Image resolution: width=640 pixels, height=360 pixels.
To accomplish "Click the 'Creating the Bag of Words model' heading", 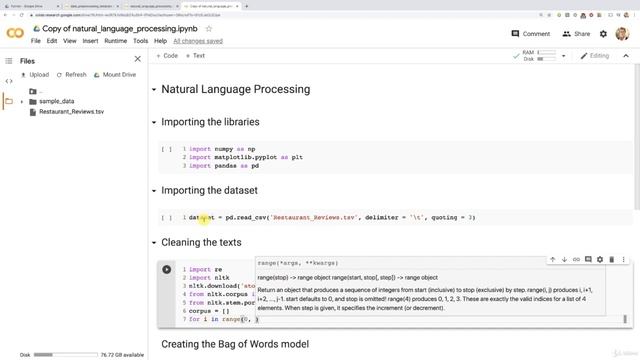I will point(235,344).
